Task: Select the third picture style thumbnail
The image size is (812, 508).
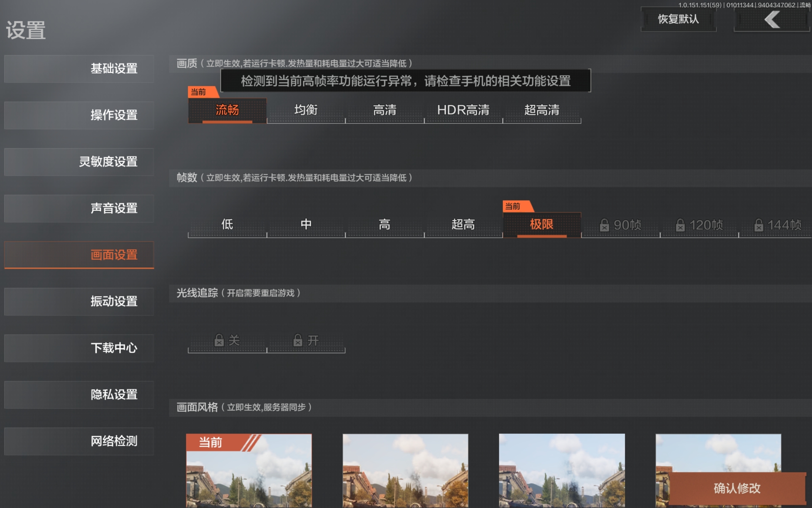Action: (x=562, y=471)
